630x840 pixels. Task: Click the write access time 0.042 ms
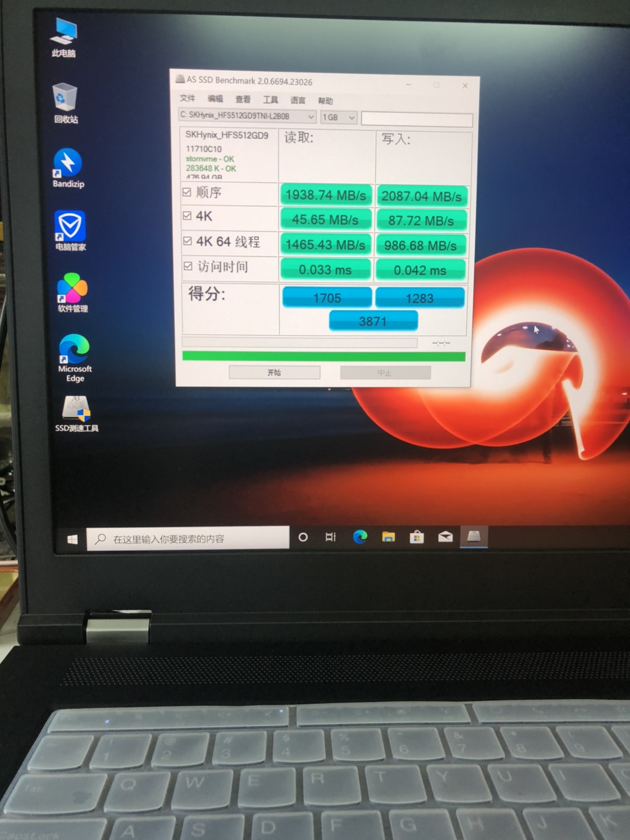[420, 270]
